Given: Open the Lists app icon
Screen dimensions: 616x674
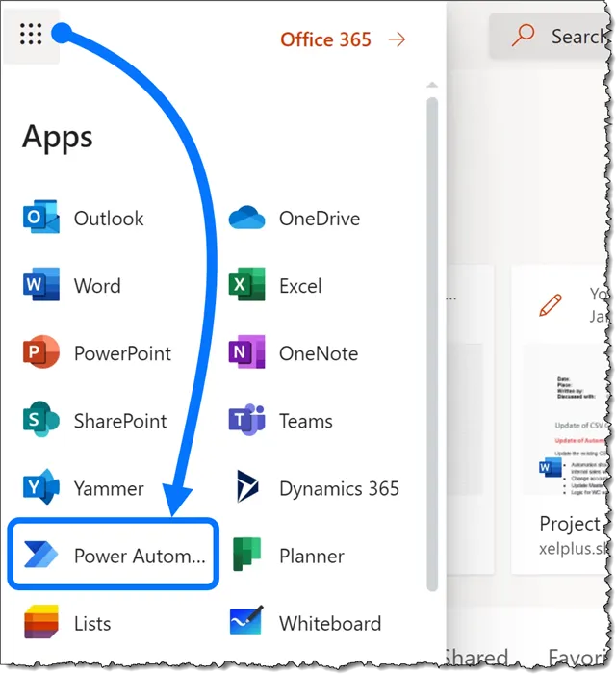Looking at the screenshot, I should pyautogui.click(x=40, y=622).
